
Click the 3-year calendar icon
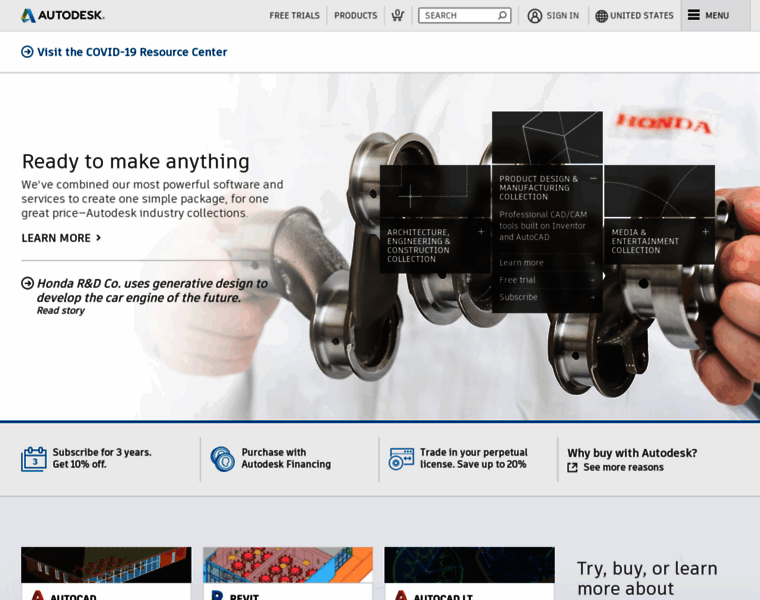[33, 458]
